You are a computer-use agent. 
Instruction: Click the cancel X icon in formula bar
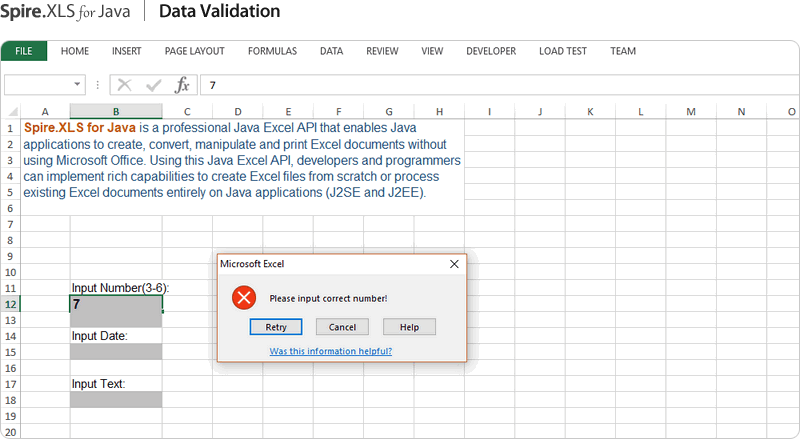(x=124, y=85)
